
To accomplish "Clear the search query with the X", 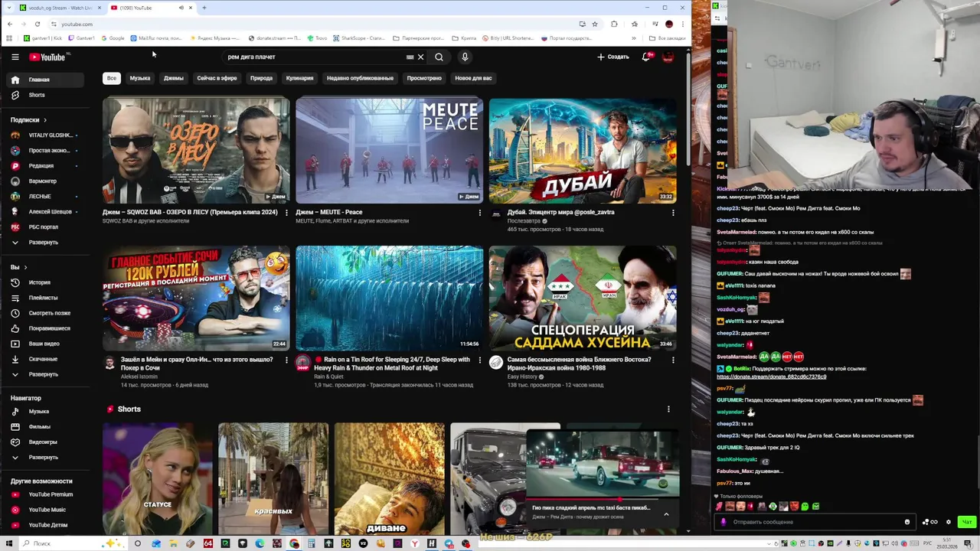I will point(420,57).
